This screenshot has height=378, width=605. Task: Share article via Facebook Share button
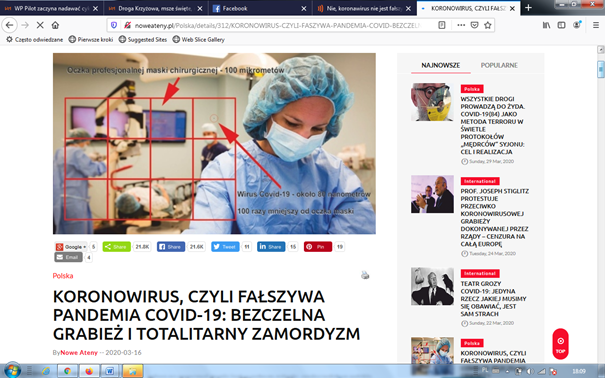tap(171, 247)
